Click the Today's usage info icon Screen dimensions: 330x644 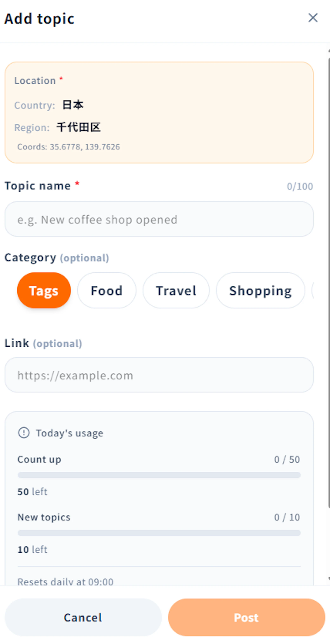pyautogui.click(x=24, y=432)
